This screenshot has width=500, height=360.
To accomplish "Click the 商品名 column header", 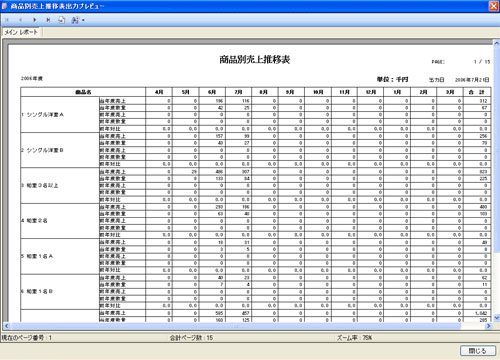I will 83,92.
